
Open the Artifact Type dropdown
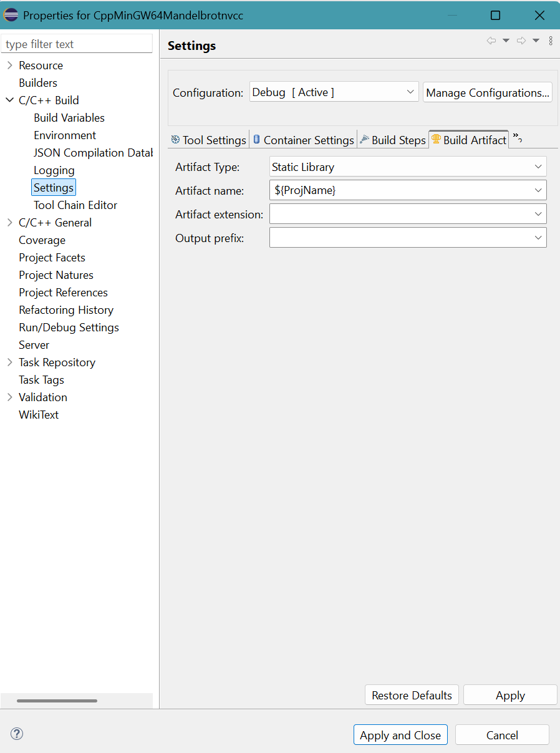[408, 167]
